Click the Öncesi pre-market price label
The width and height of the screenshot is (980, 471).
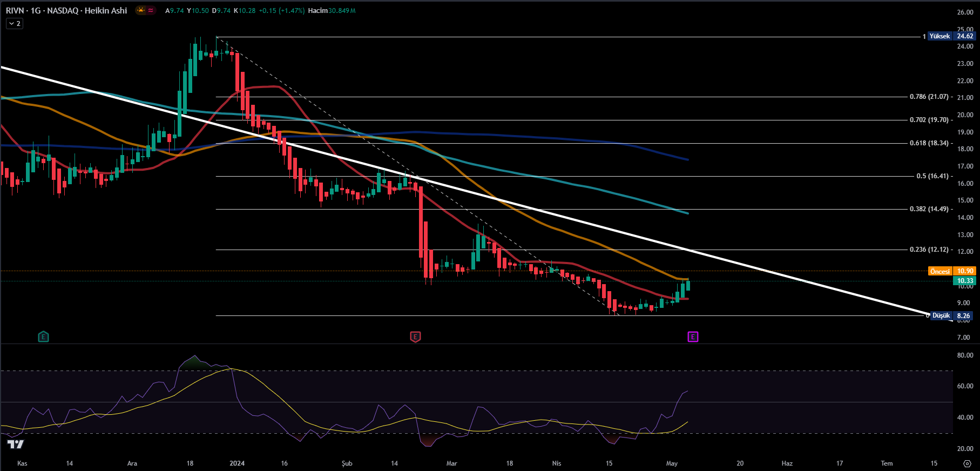pyautogui.click(x=940, y=271)
